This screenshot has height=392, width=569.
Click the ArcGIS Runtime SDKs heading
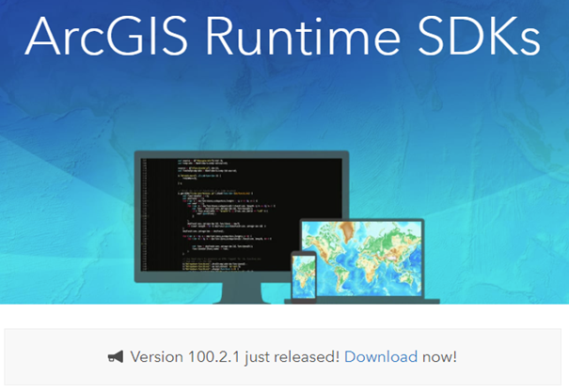click(x=283, y=36)
